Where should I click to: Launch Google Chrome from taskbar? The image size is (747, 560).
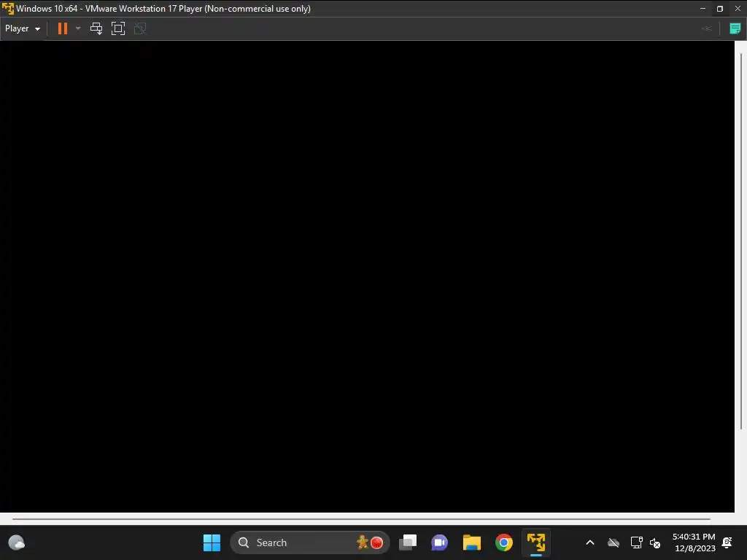click(504, 542)
